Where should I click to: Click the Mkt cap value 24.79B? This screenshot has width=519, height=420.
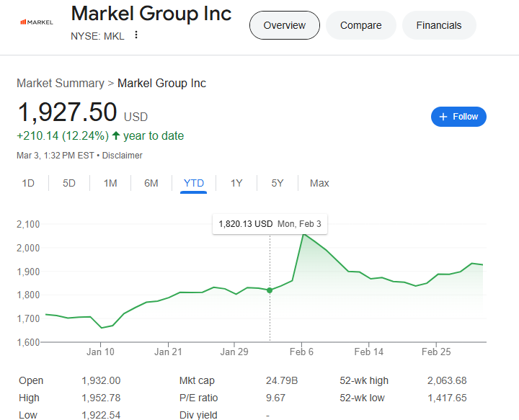(282, 380)
